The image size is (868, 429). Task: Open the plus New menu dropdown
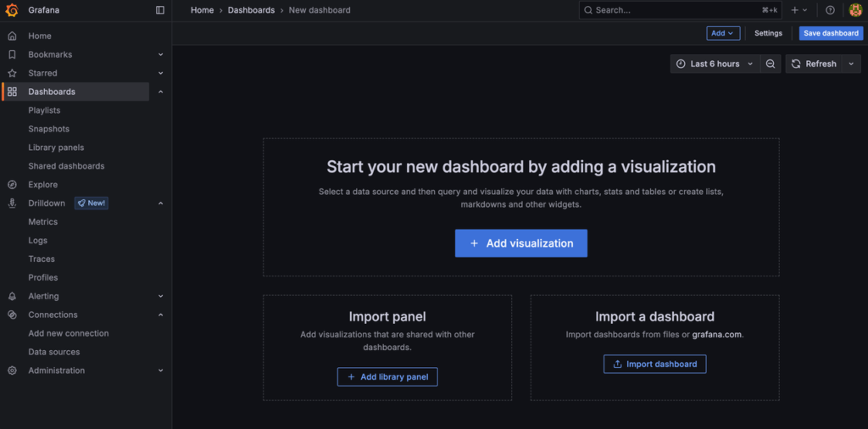coord(798,10)
